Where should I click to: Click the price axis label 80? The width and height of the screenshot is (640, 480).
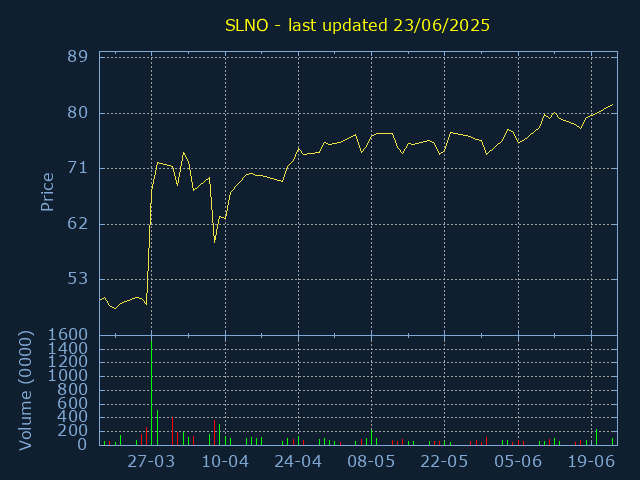78,113
